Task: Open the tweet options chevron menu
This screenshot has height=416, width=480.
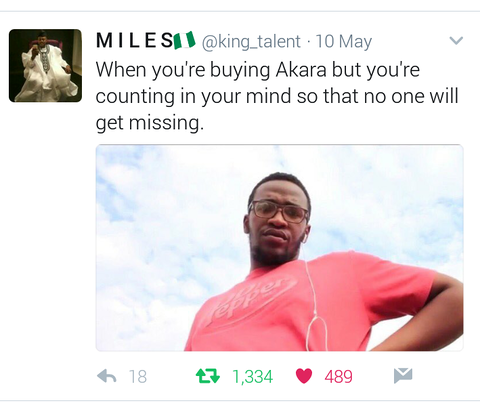Action: tap(456, 41)
